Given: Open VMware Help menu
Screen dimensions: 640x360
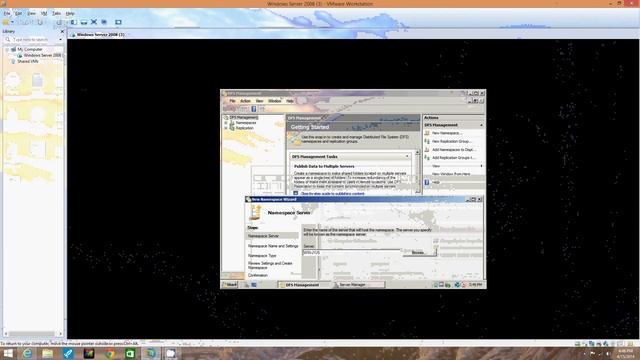Looking at the screenshot, I should pos(70,13).
